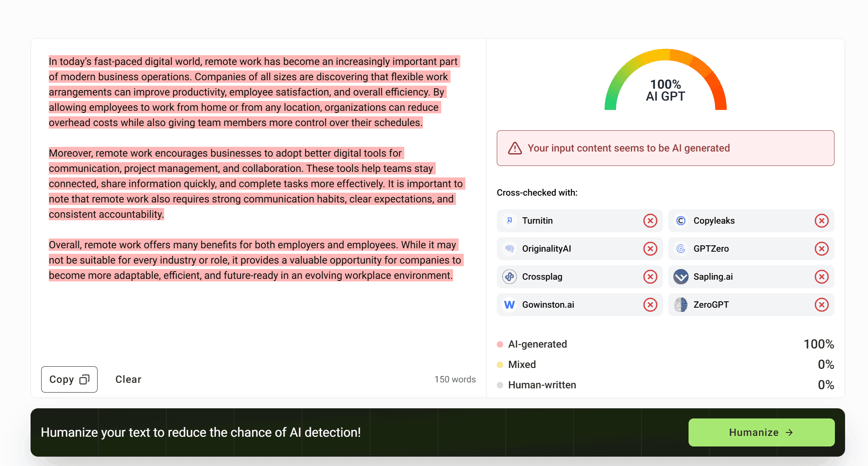Viewport: 868px width, 466px height.
Task: Click the "Sapling.ai" detector label
Action: point(713,277)
